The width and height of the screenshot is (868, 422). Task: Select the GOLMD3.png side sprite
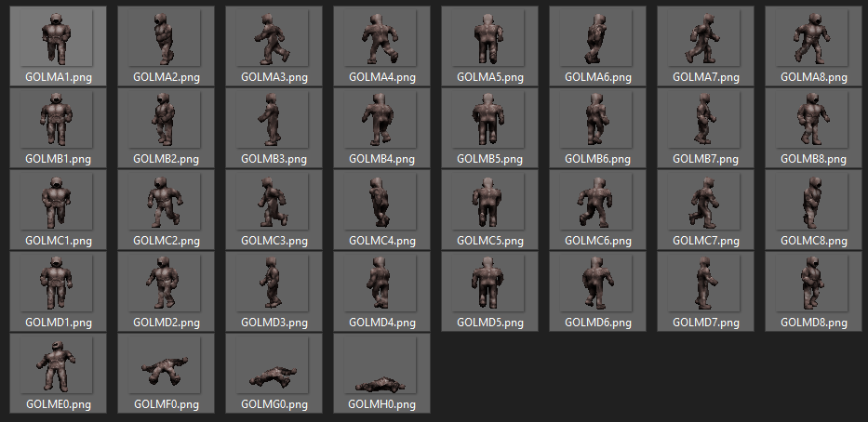click(273, 284)
